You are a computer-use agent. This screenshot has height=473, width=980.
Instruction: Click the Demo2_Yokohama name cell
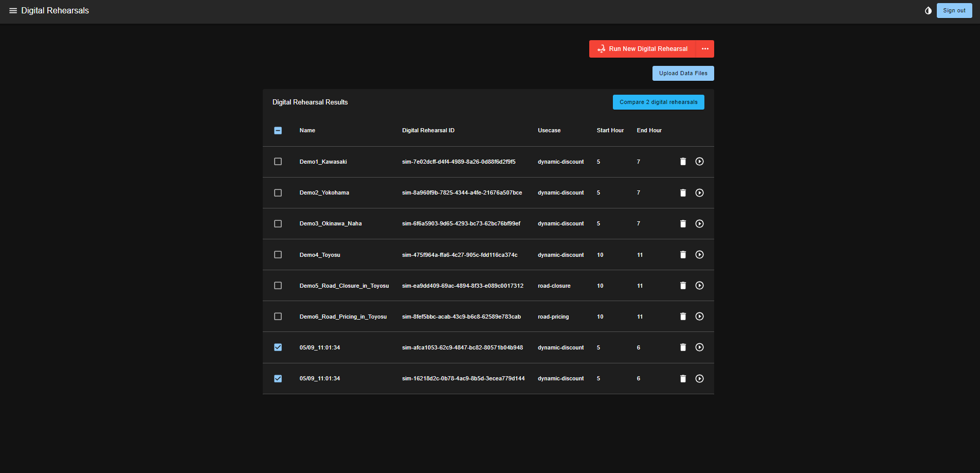pos(324,193)
